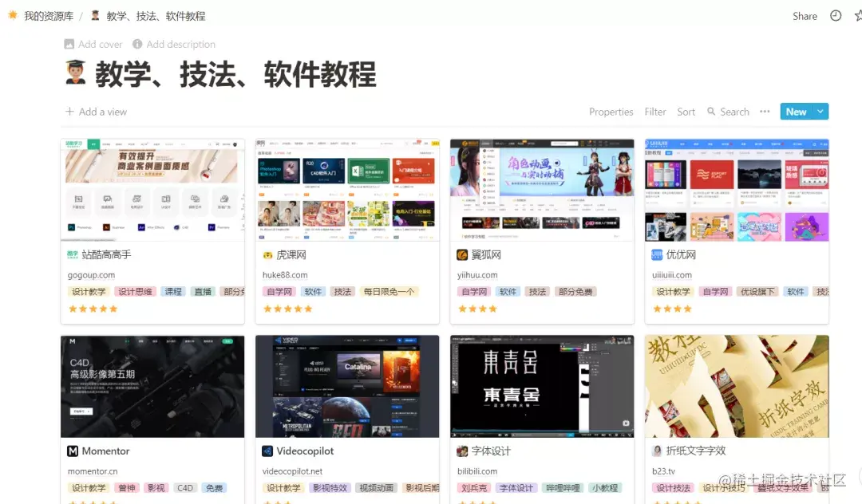The width and height of the screenshot is (862, 504).
Task: Click the yiihuu.com URL
Action: 477,275
